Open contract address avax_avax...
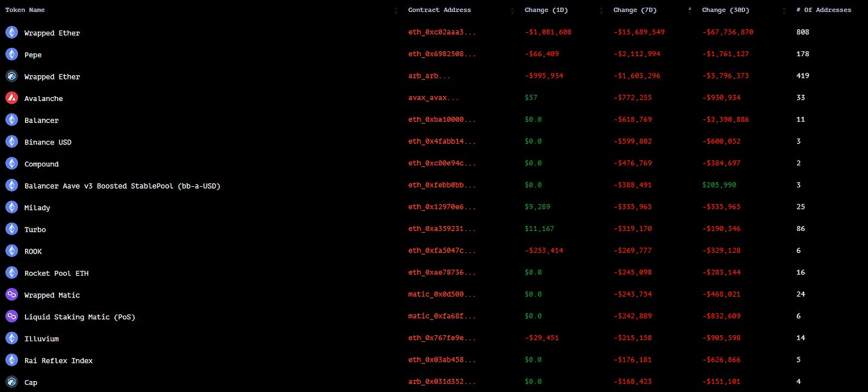The image size is (868, 392). [434, 98]
